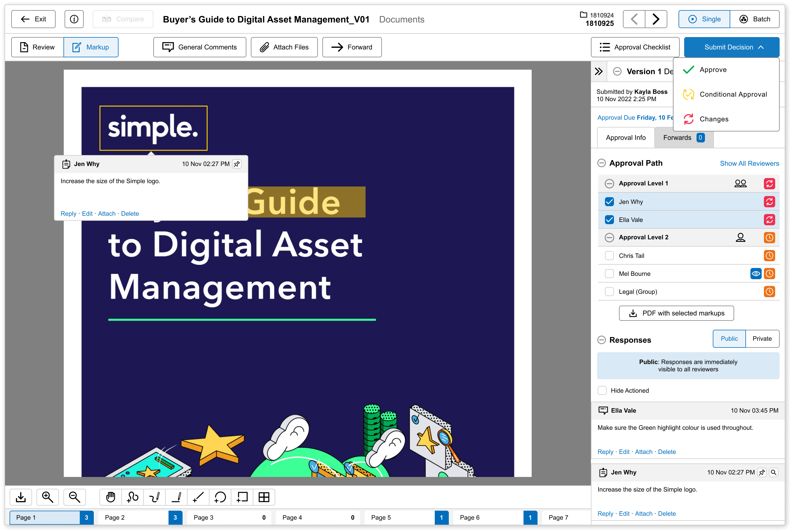
Task: Uncheck the Jen Why reviewer checkbox
Action: point(609,202)
